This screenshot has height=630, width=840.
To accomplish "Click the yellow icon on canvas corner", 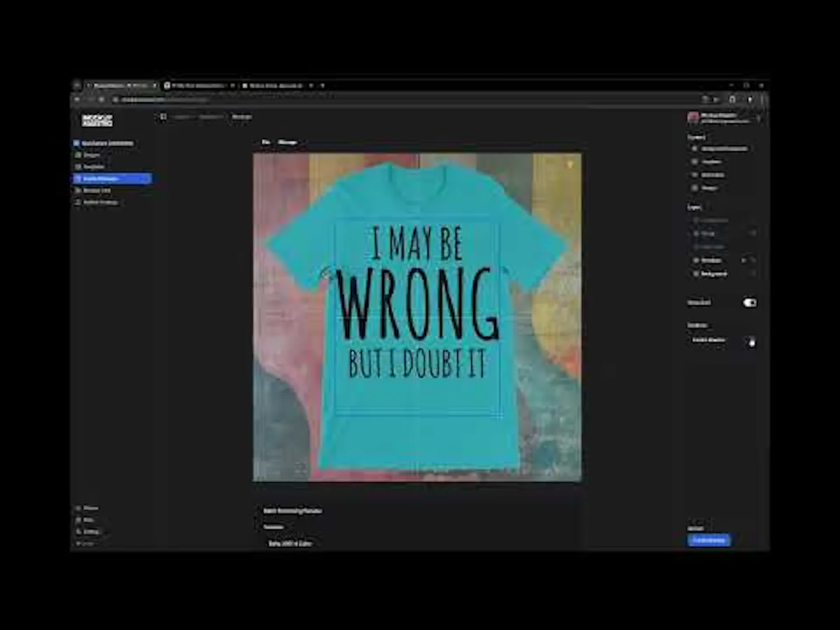I will click(x=570, y=164).
